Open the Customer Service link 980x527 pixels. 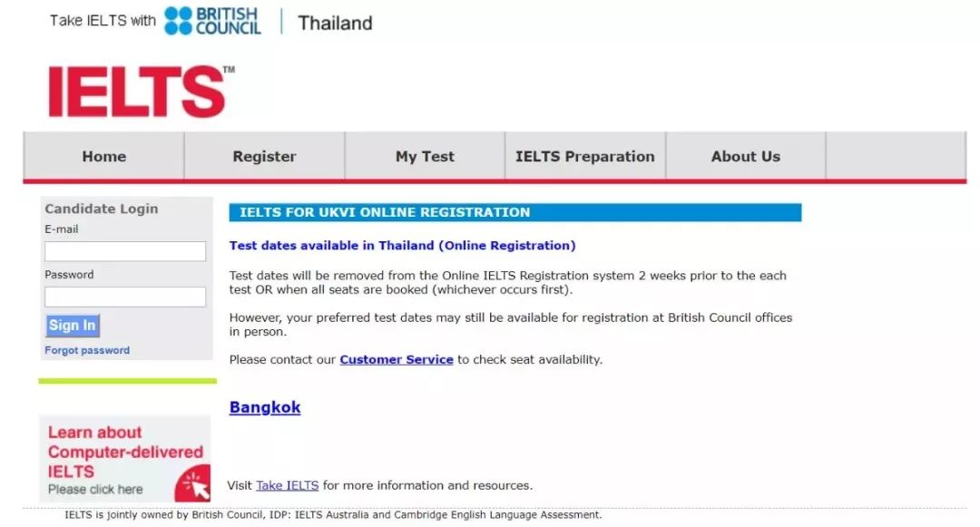397,359
